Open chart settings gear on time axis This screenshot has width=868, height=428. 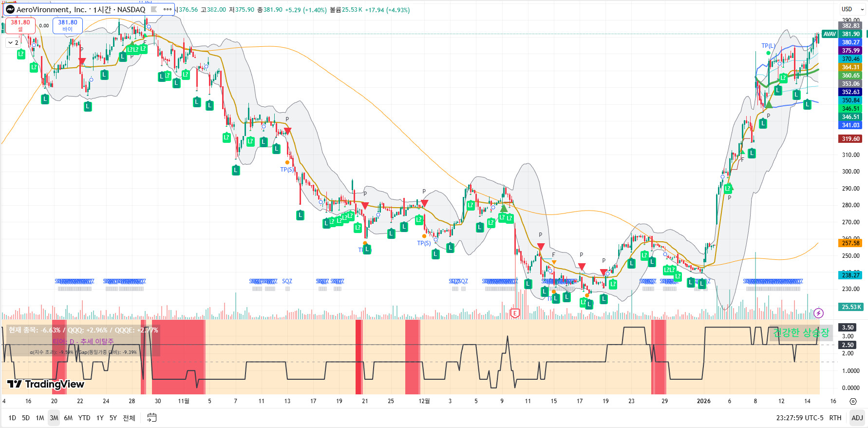(x=853, y=401)
